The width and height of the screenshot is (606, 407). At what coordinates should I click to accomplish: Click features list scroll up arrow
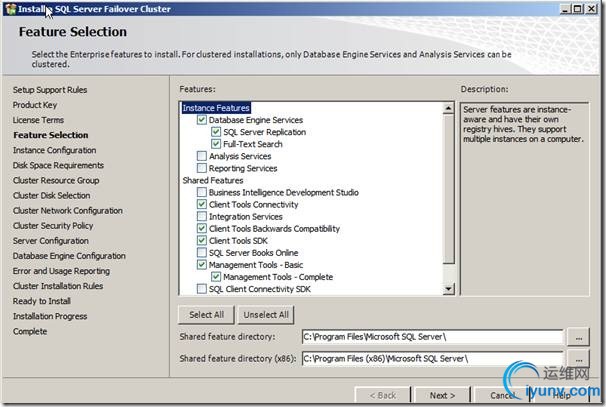(448, 108)
